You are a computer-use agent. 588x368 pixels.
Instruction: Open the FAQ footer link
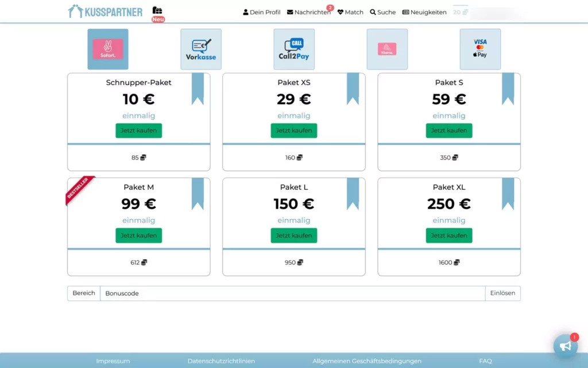point(485,361)
